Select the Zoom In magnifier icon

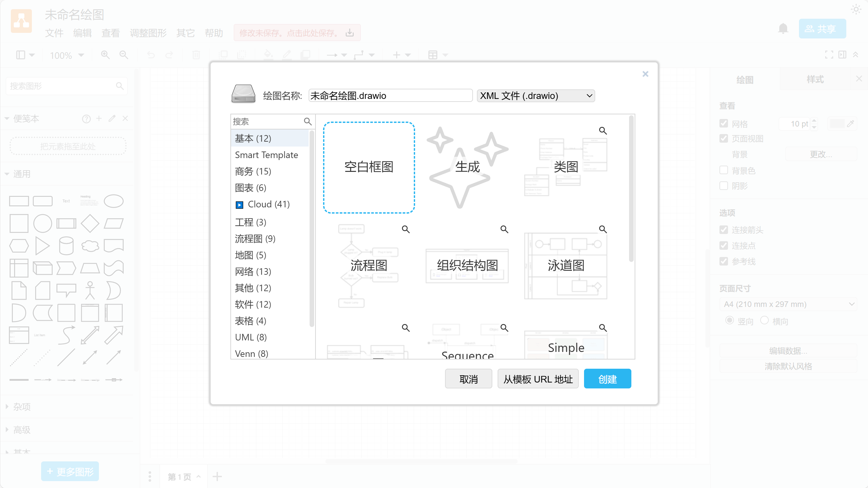click(105, 55)
